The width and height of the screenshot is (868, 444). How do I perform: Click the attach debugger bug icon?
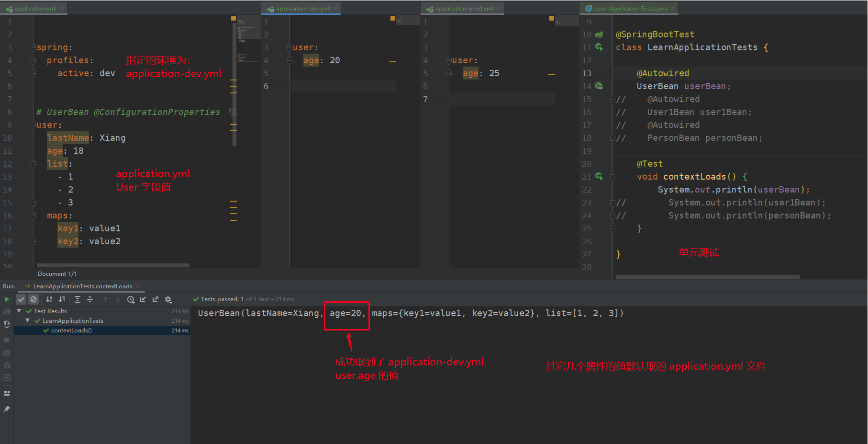click(x=7, y=365)
